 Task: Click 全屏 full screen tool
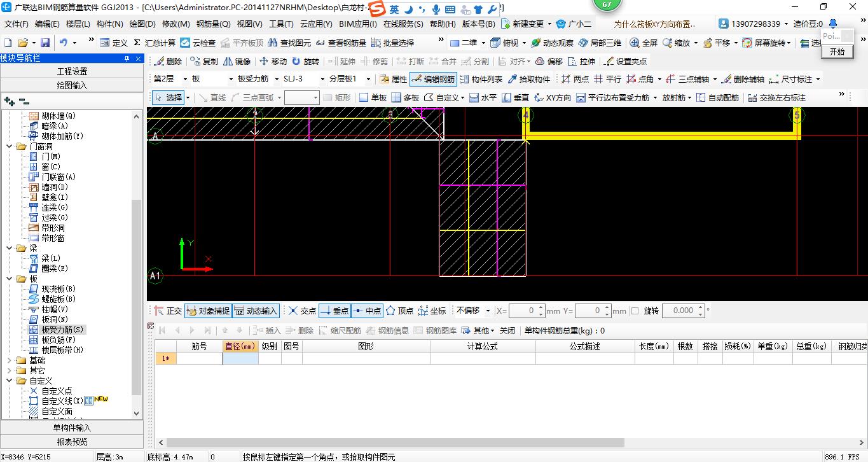tap(644, 43)
